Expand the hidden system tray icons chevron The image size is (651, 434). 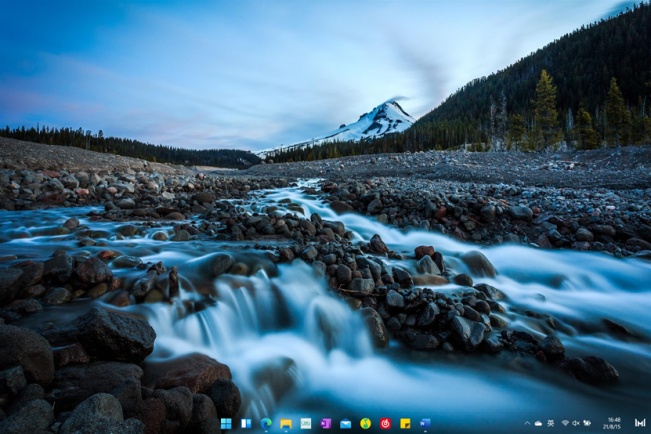526,423
